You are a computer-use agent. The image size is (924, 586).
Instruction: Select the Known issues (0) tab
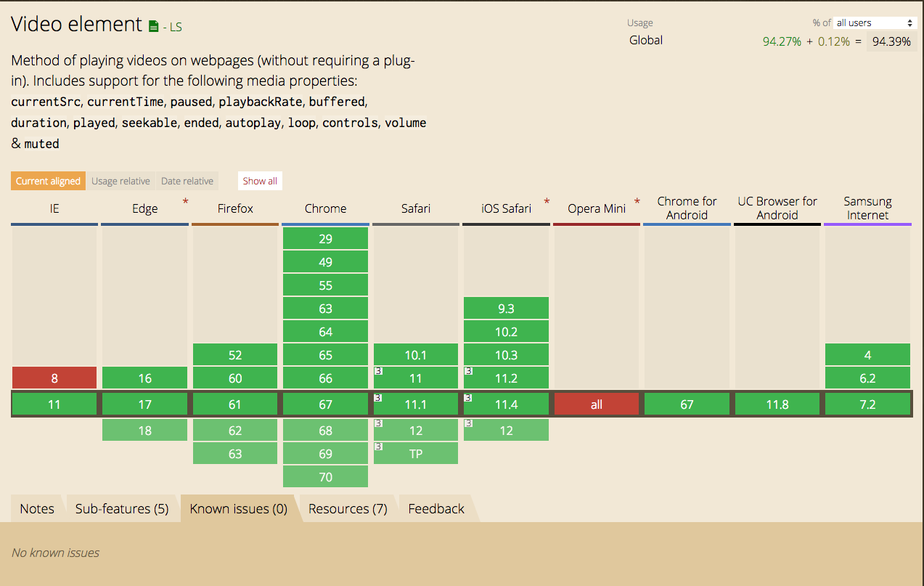239,508
